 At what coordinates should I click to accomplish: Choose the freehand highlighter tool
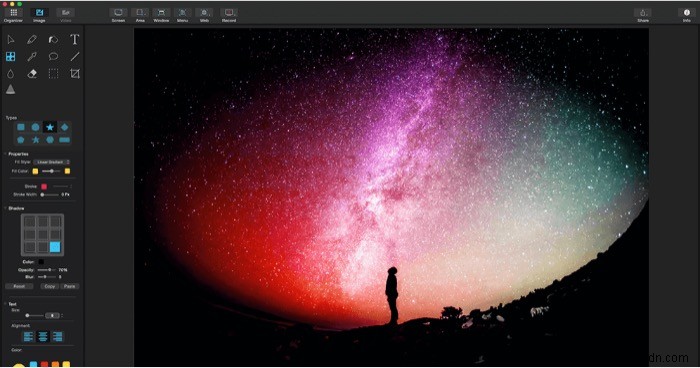point(53,40)
